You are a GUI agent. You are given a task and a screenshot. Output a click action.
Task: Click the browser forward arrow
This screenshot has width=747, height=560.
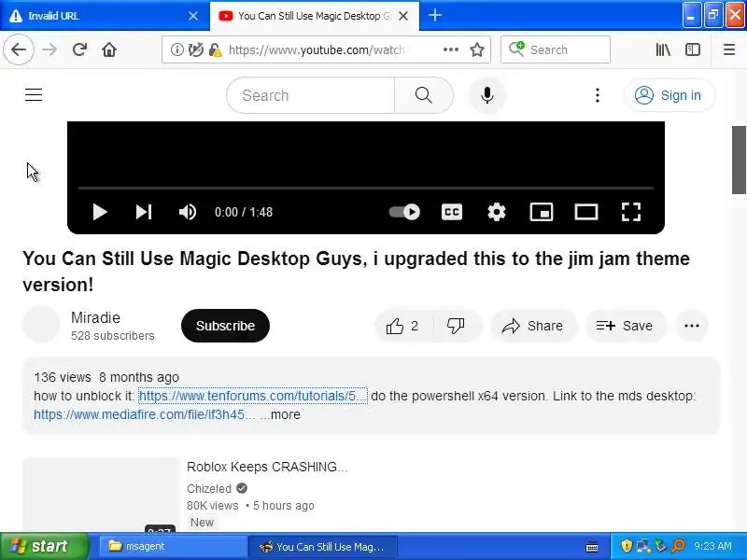[49, 49]
